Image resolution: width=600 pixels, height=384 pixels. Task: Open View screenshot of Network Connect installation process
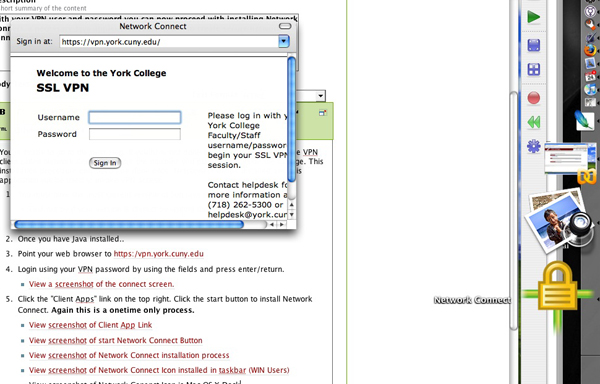coord(129,355)
